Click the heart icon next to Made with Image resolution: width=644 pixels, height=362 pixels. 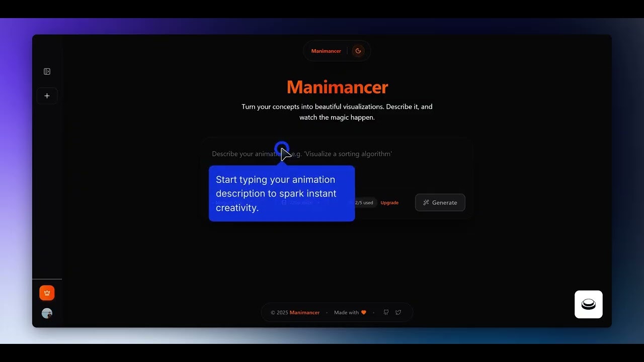364,312
